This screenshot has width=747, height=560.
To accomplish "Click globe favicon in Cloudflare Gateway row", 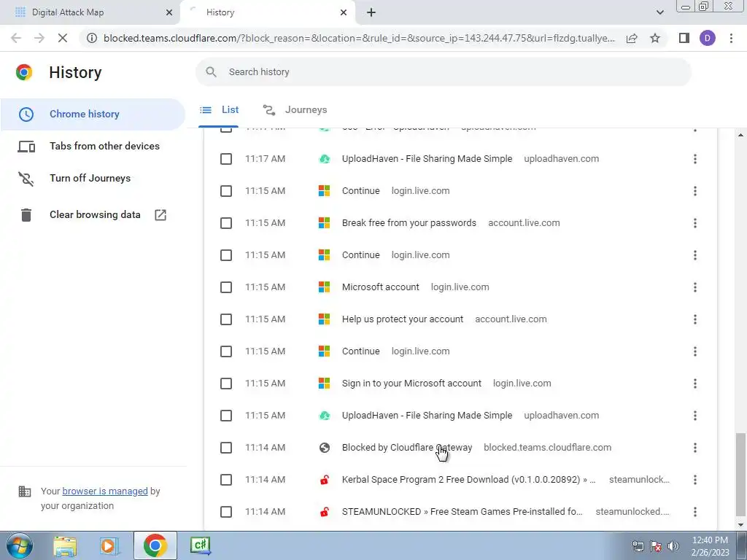I will point(325,448).
